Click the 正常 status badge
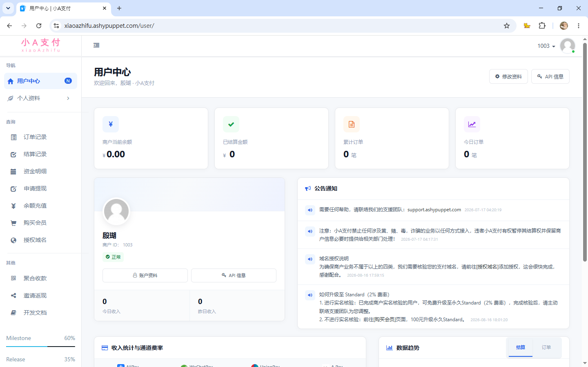 (113, 257)
